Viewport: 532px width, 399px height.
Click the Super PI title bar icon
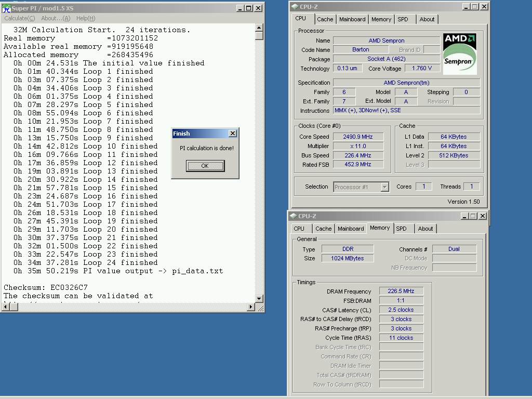(x=6, y=8)
